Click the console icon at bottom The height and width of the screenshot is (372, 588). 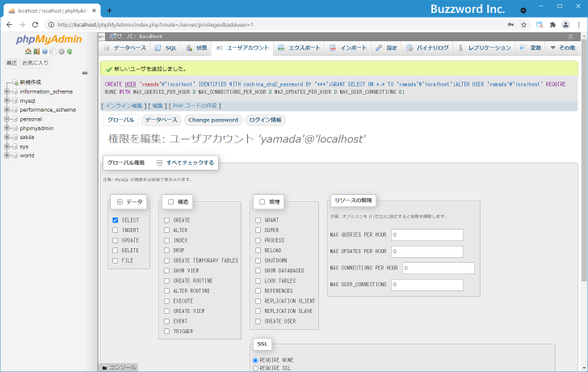pyautogui.click(x=105, y=367)
